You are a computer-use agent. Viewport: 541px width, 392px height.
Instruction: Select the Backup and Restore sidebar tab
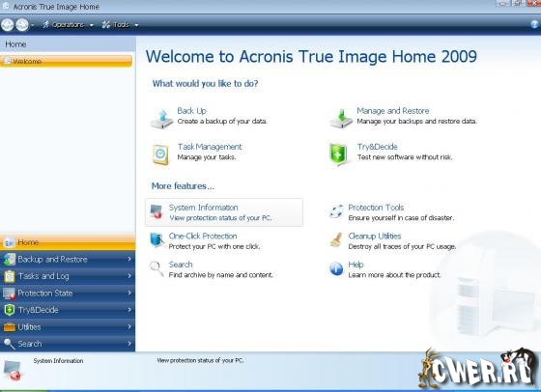68,260
